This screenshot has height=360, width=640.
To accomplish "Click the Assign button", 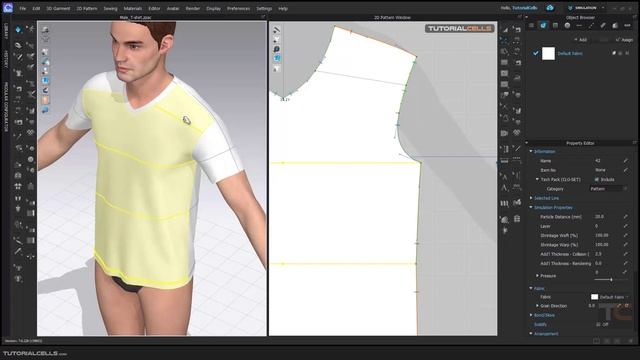I will coord(624,40).
